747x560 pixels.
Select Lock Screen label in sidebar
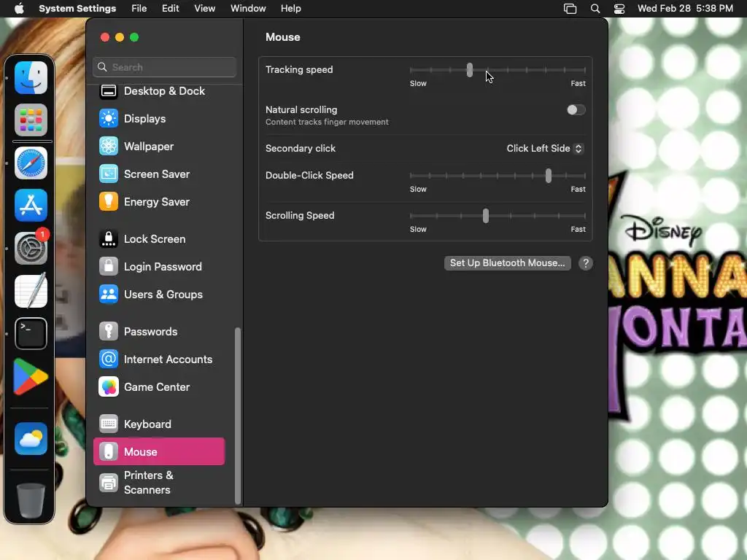coord(155,238)
